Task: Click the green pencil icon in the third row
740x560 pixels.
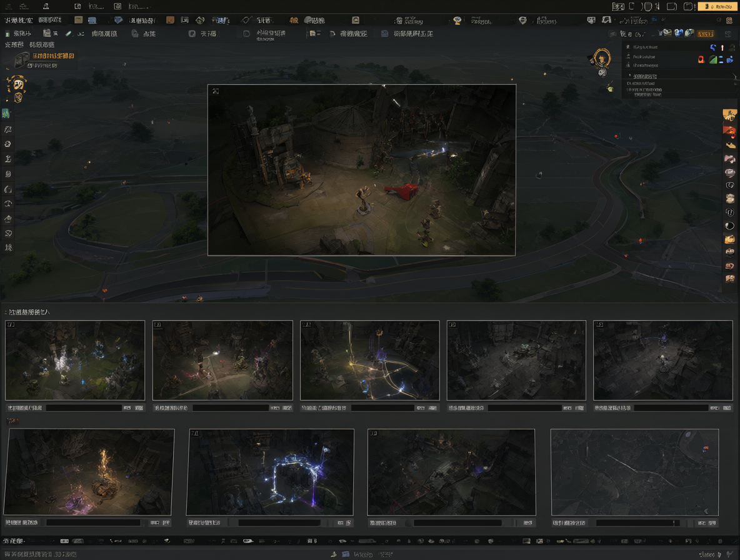Action: [x=68, y=34]
